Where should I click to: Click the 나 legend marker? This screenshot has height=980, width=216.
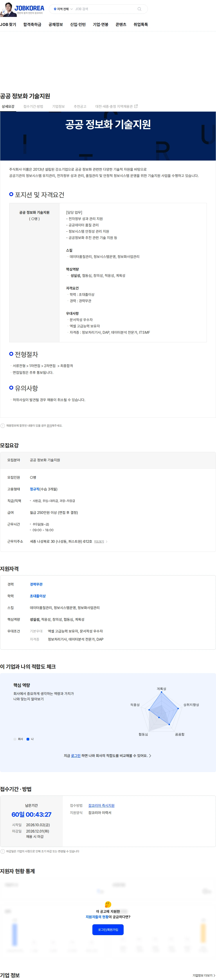click(28, 739)
